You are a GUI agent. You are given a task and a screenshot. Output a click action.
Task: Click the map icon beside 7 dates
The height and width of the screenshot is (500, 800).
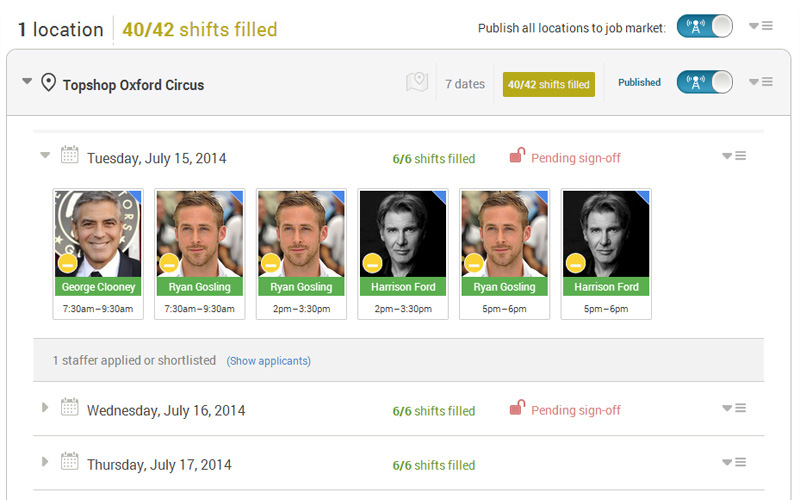pos(417,82)
